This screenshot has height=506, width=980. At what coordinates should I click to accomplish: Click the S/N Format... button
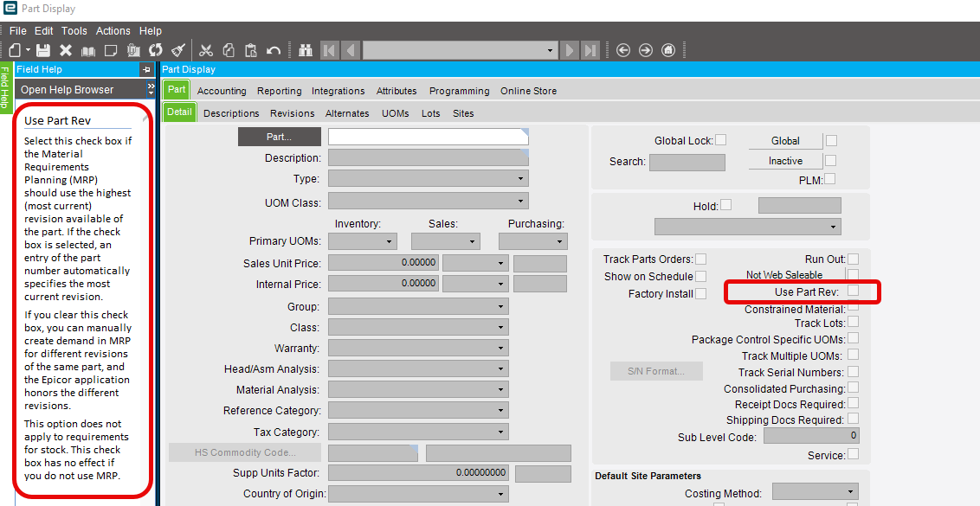pyautogui.click(x=656, y=371)
